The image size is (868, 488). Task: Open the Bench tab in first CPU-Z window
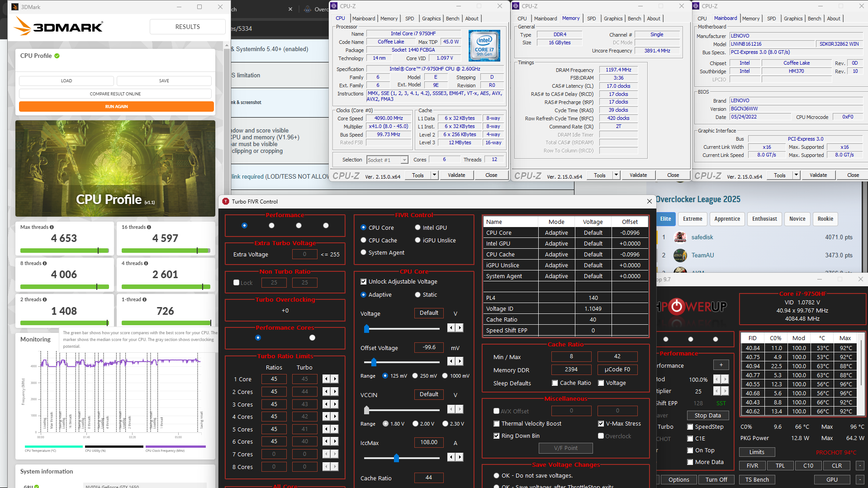tap(452, 19)
